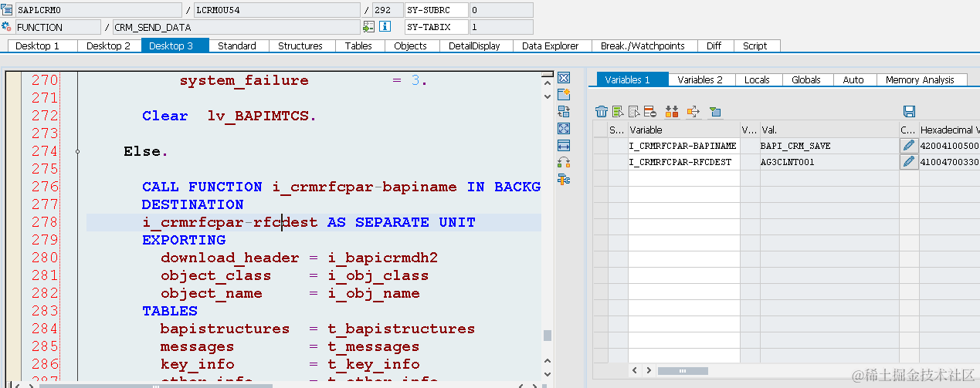The width and height of the screenshot is (980, 388).
Task: Click the AG3CLNT001 value cell
Action: pyautogui.click(x=829, y=162)
